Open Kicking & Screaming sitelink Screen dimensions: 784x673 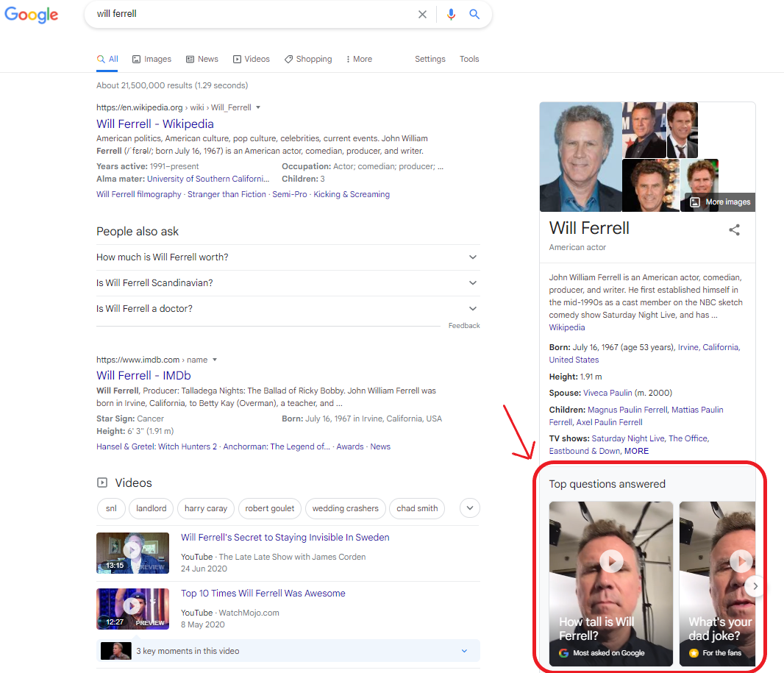point(352,194)
